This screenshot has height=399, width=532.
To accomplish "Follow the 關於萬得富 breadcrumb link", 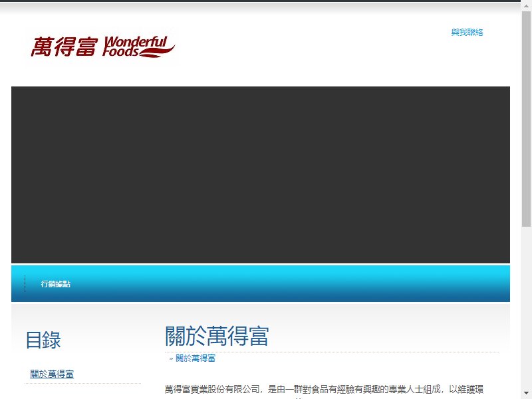I will coord(196,358).
